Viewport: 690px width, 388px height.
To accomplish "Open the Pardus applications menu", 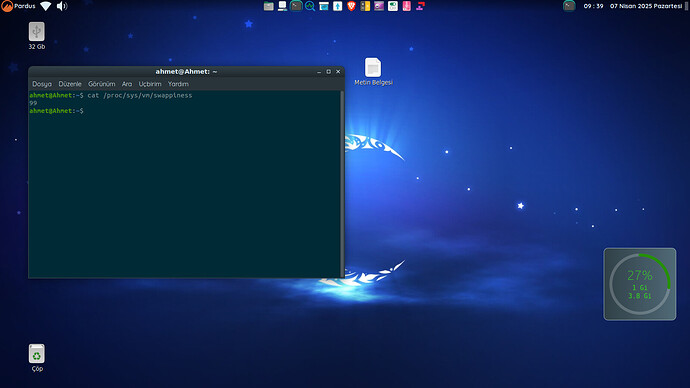I will click(x=18, y=6).
